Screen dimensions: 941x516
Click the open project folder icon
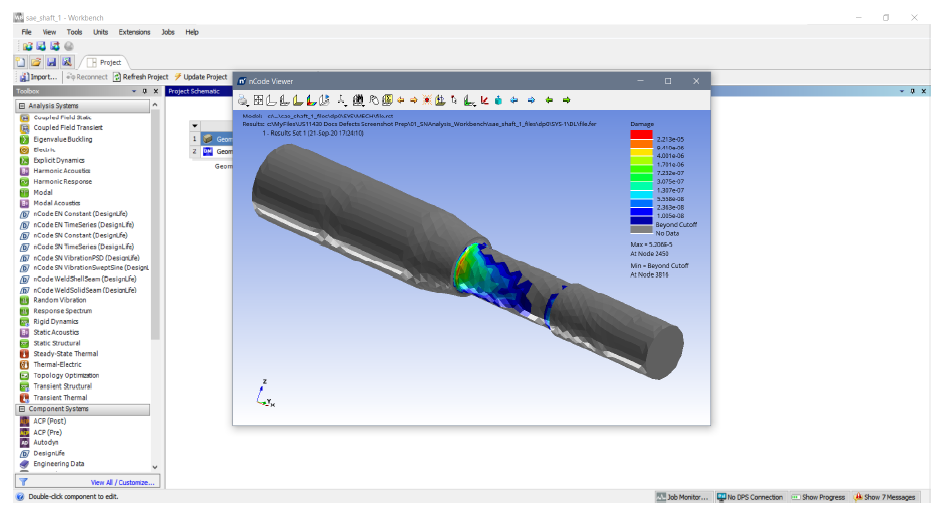coord(36,62)
